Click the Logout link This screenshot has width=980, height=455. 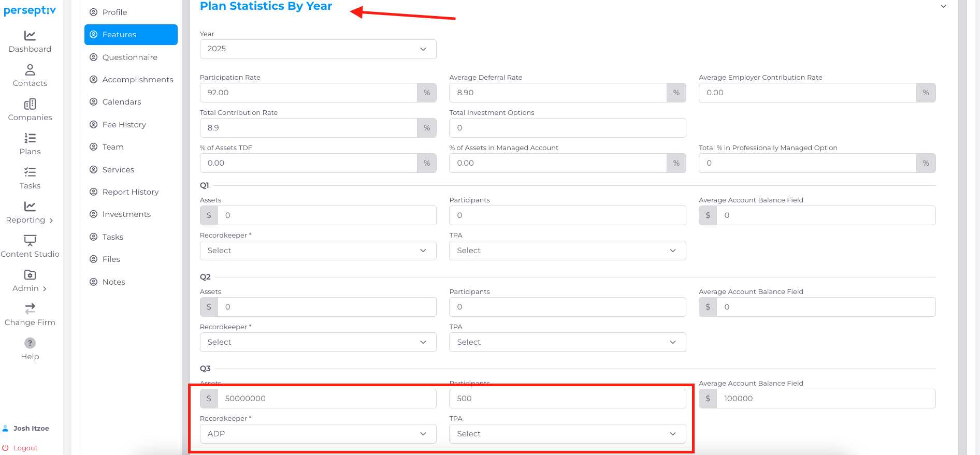tap(25, 448)
